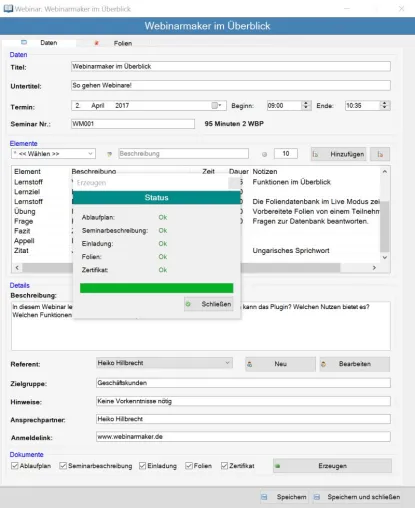This screenshot has height=508, width=415.
Task: Click the Speichern und schließen button
Action: coord(357,497)
